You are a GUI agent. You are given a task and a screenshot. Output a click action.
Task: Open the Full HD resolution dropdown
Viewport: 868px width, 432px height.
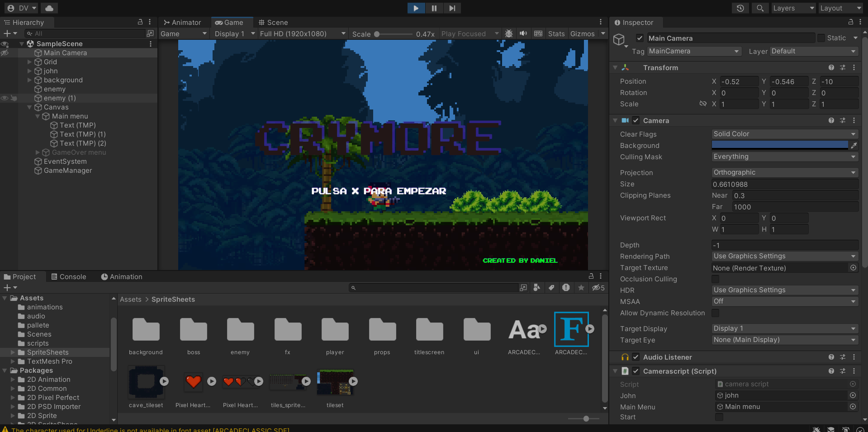point(303,33)
